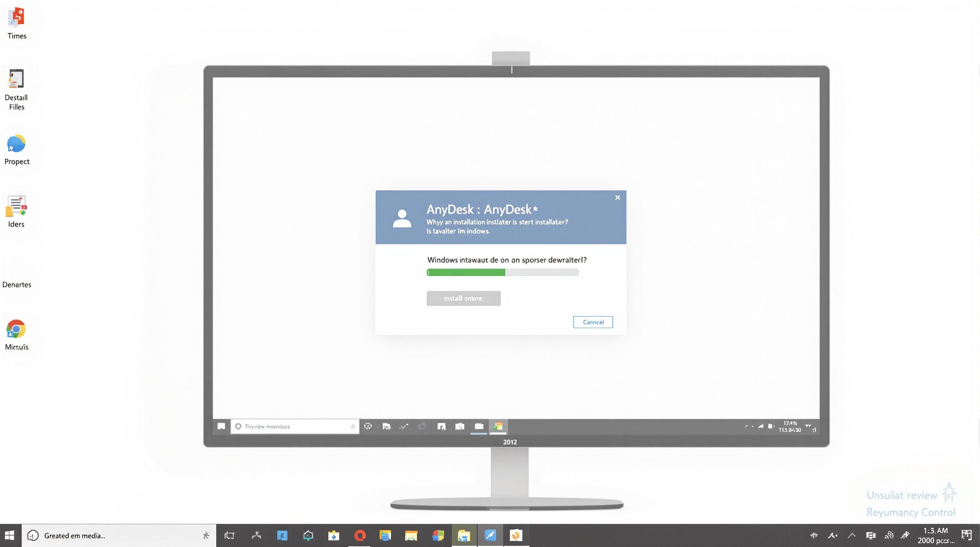The image size is (980, 547).
Task: Click the people icon in the taskbar
Action: 256,536
